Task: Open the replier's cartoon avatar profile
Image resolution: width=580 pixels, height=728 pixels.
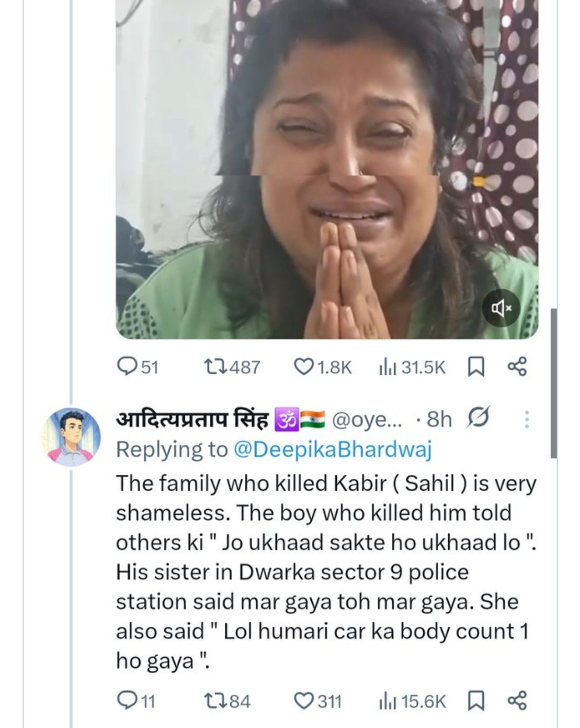Action: [71, 437]
